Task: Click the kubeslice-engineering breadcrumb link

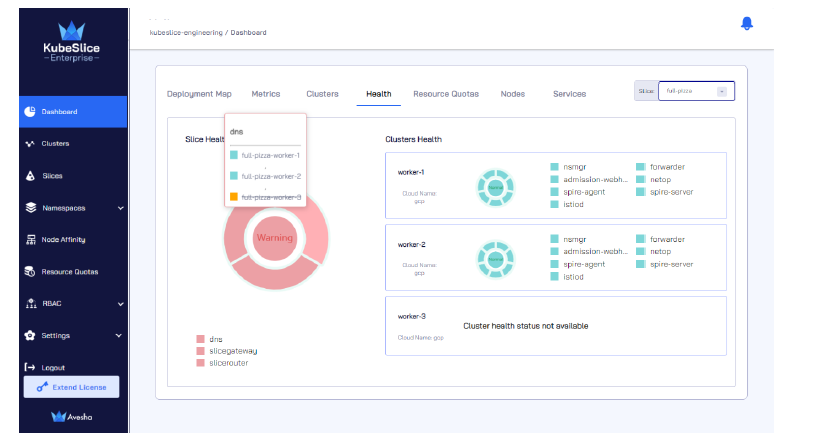Action: [186, 32]
